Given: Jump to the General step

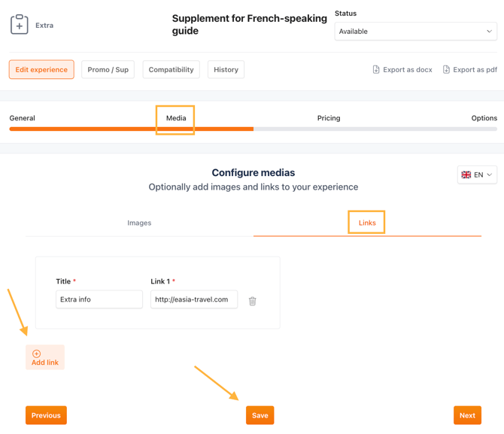Looking at the screenshot, I should click(x=23, y=118).
